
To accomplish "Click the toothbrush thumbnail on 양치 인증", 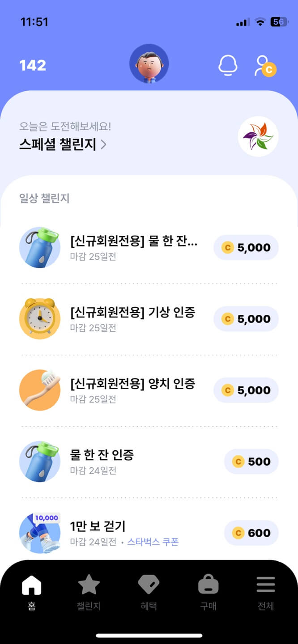I will pyautogui.click(x=40, y=390).
